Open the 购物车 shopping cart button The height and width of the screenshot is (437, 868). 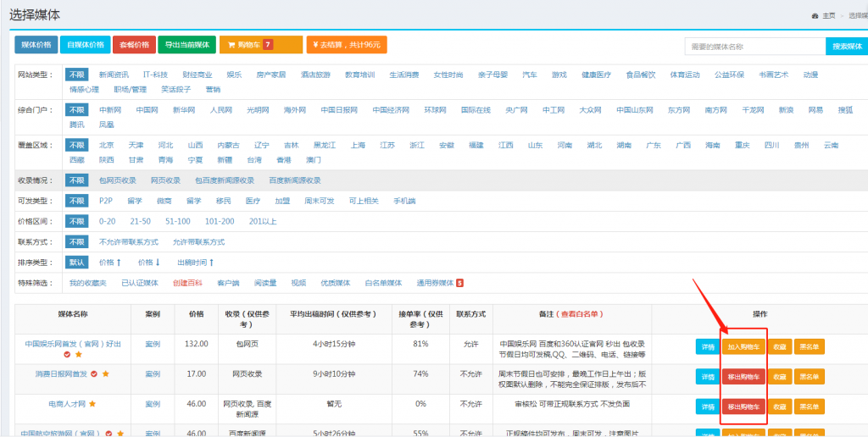[260, 45]
